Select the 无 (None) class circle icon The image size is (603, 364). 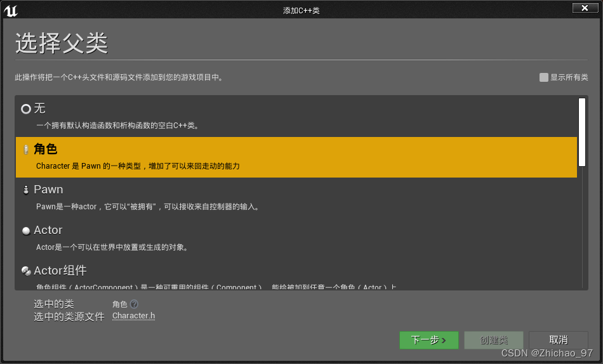26,109
